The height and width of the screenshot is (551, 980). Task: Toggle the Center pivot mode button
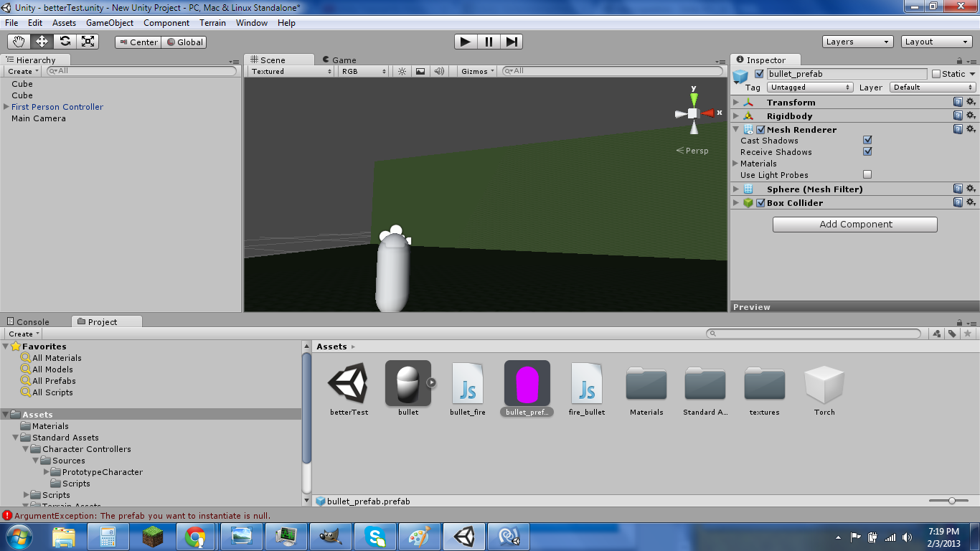pyautogui.click(x=138, y=42)
